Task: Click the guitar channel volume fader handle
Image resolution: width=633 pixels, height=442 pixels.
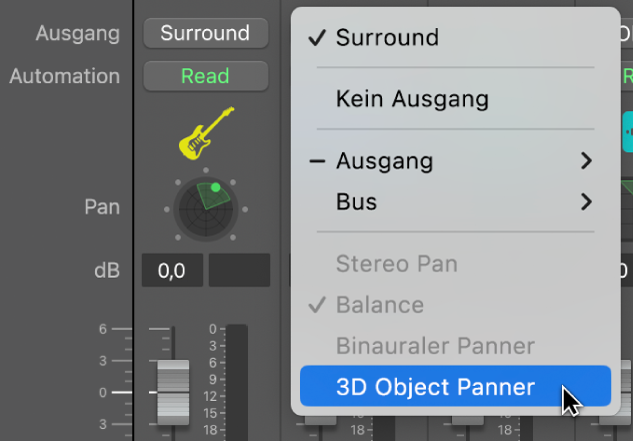Action: (x=173, y=390)
